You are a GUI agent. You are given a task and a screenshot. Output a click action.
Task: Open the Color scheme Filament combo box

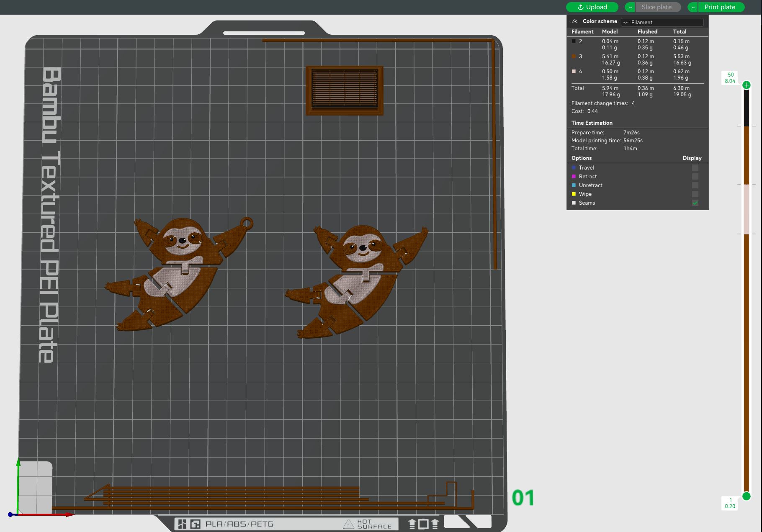tap(662, 22)
